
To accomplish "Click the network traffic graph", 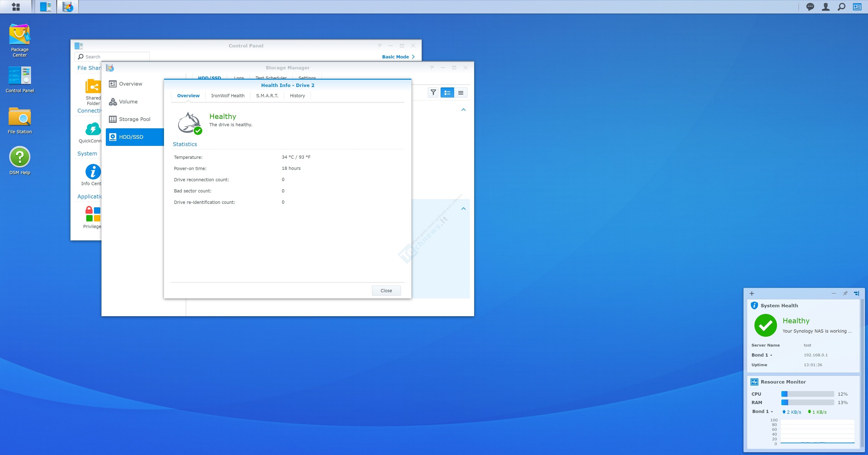I will (x=817, y=432).
